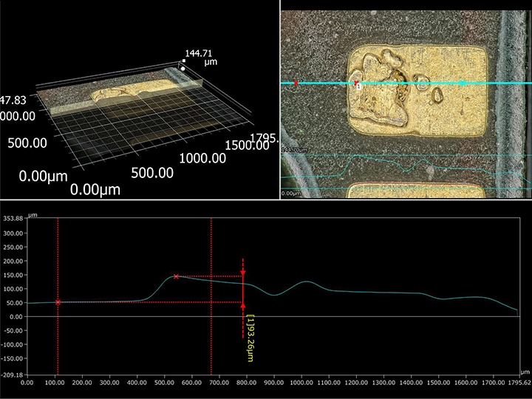The image size is (532, 399).
Task: Select red X baseline marker on profile graph
Action: coord(58,302)
